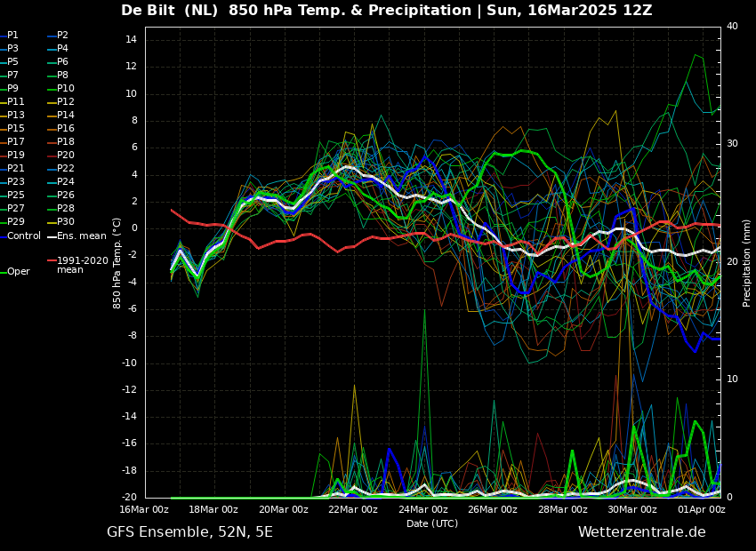The width and height of the screenshot is (756, 551).
Task: Click the Precipitation (mm) axis title
Action: [747, 263]
